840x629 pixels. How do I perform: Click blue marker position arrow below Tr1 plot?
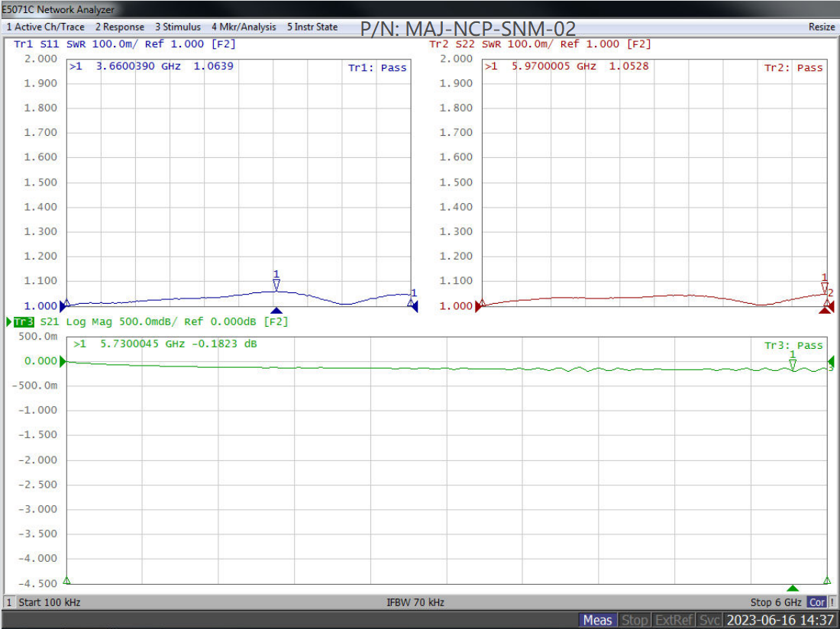point(276,311)
